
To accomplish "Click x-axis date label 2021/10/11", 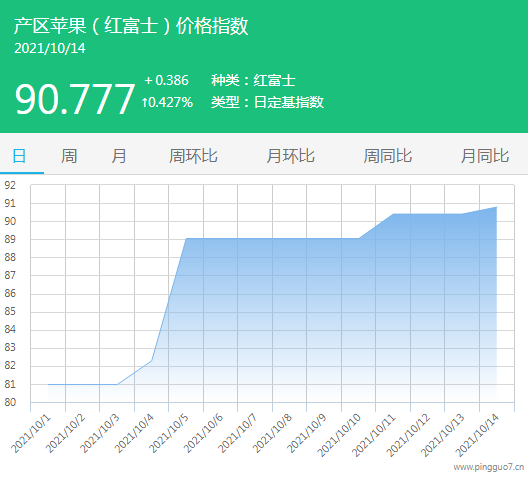I will 374,436.
